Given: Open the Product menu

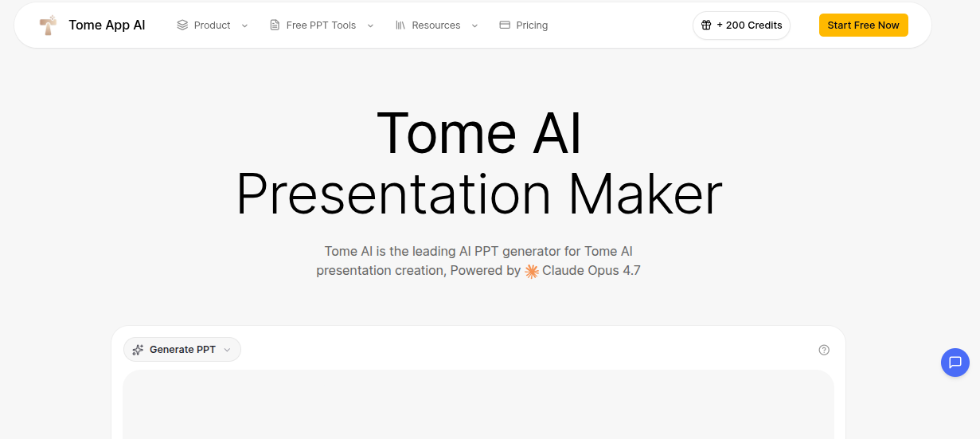Looking at the screenshot, I should click(x=212, y=25).
